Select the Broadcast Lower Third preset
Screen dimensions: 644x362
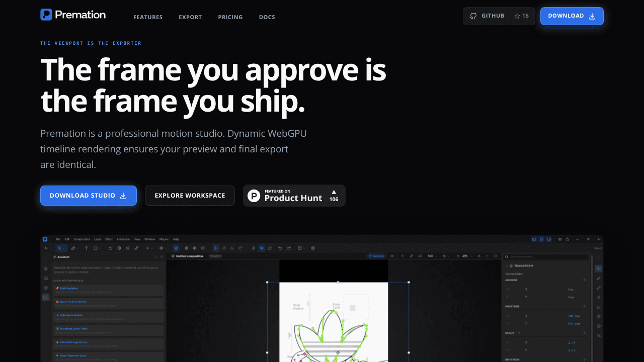[108, 330]
